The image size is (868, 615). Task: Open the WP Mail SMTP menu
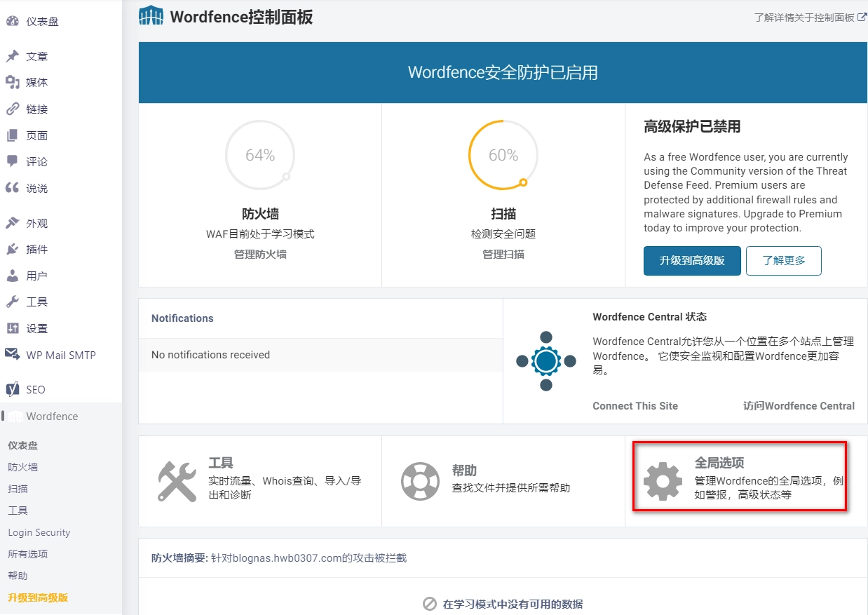click(60, 355)
